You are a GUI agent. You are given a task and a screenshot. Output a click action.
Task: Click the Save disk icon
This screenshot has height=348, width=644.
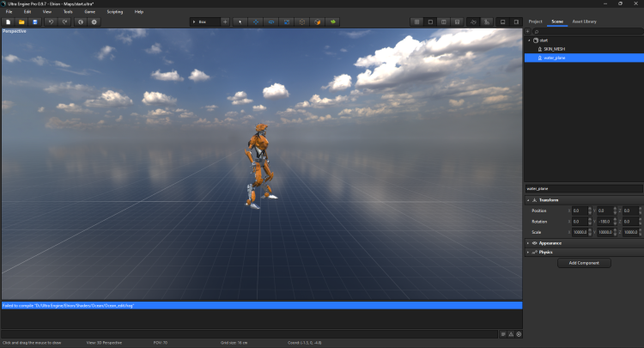[x=35, y=21]
